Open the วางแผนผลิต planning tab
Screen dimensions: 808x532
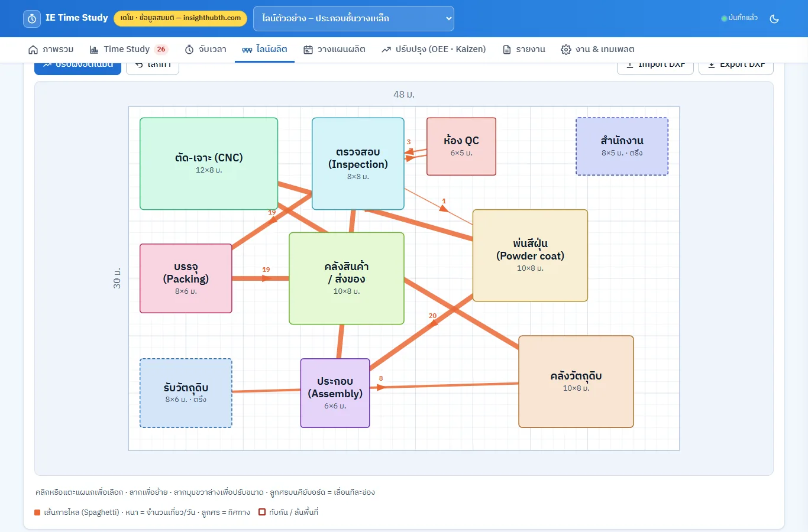click(x=334, y=50)
